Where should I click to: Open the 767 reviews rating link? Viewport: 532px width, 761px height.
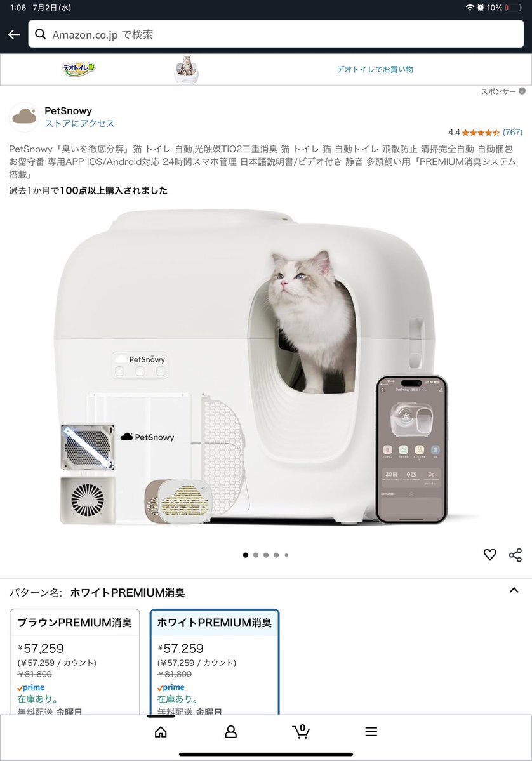[512, 132]
